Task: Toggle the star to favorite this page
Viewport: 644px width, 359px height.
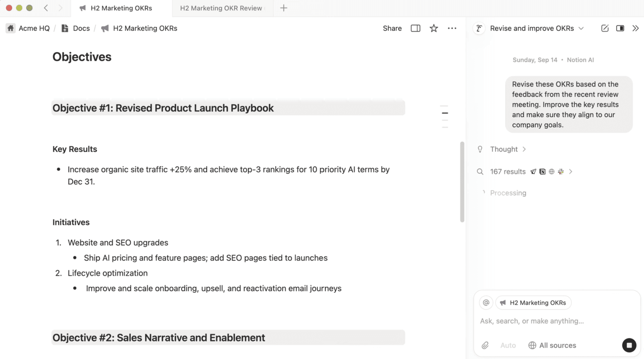Action: [434, 28]
